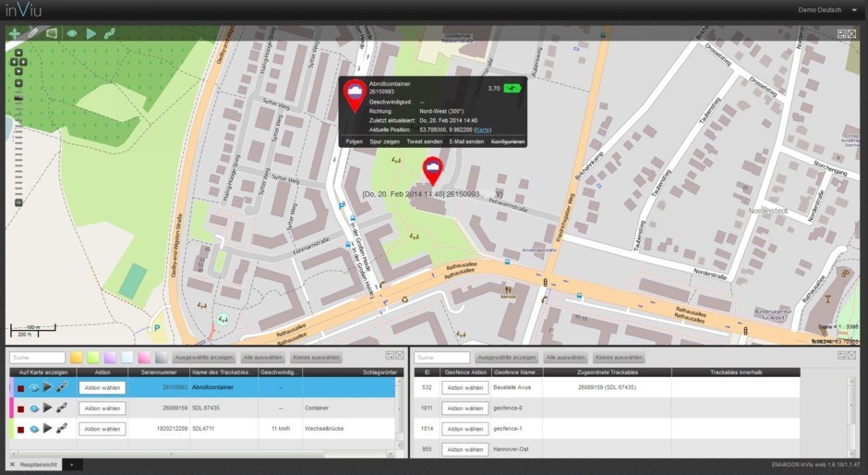Click the track path icon in SDL4711 row
The width and height of the screenshot is (868, 475).
(62, 428)
